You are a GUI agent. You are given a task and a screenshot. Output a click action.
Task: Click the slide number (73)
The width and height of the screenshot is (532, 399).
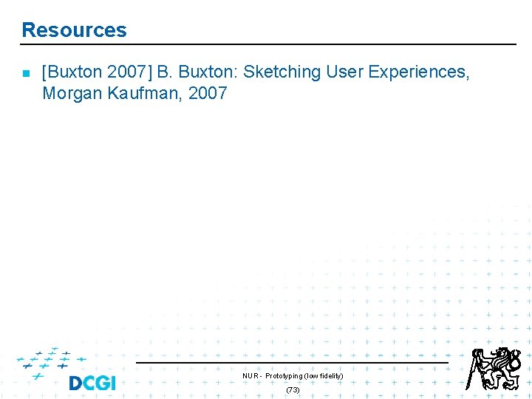pos(293,390)
